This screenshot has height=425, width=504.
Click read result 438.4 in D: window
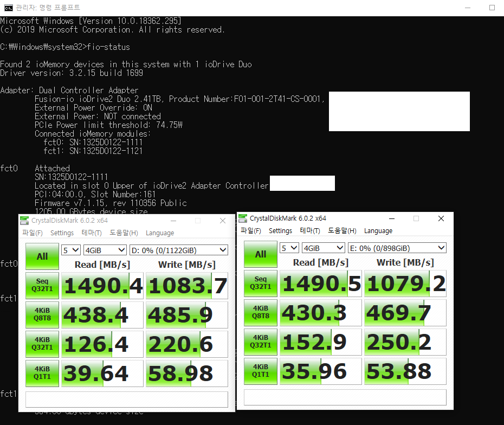click(102, 315)
